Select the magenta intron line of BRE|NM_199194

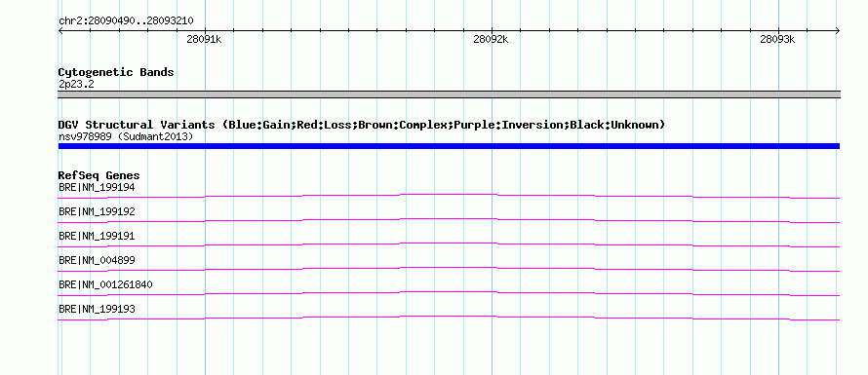pyautogui.click(x=449, y=196)
